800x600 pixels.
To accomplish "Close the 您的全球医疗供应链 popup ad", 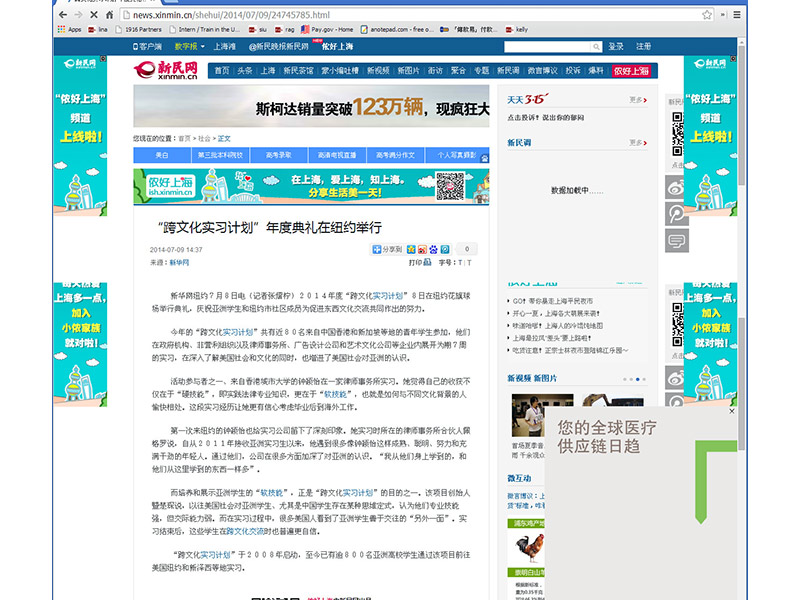I will coord(732,411).
